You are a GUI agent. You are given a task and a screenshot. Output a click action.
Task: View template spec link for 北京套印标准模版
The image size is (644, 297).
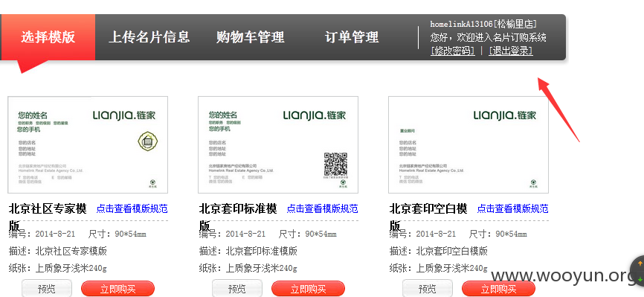point(322,208)
